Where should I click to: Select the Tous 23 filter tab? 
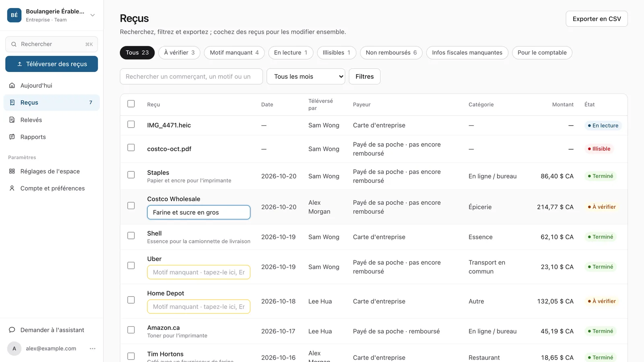[x=137, y=53]
